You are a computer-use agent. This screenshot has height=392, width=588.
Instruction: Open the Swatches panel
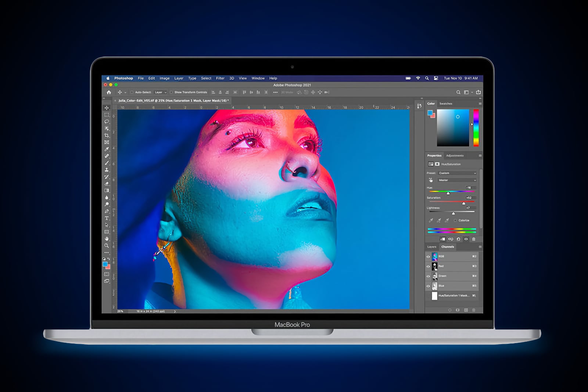(445, 104)
